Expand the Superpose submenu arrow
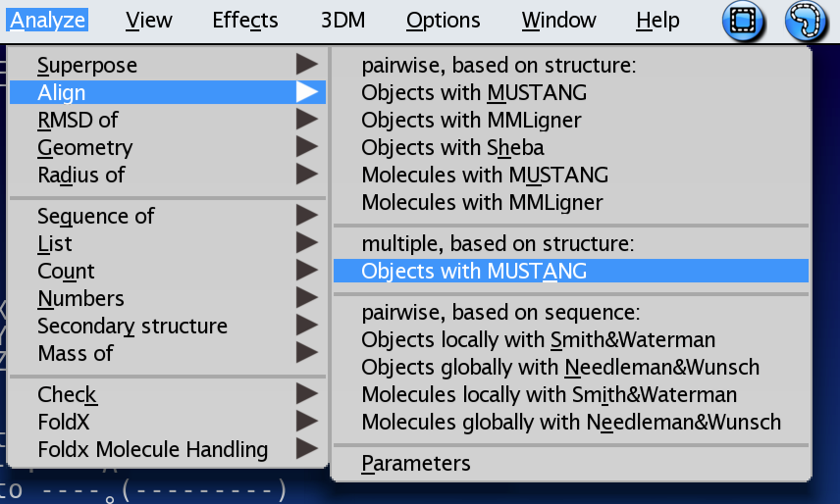 point(307,66)
